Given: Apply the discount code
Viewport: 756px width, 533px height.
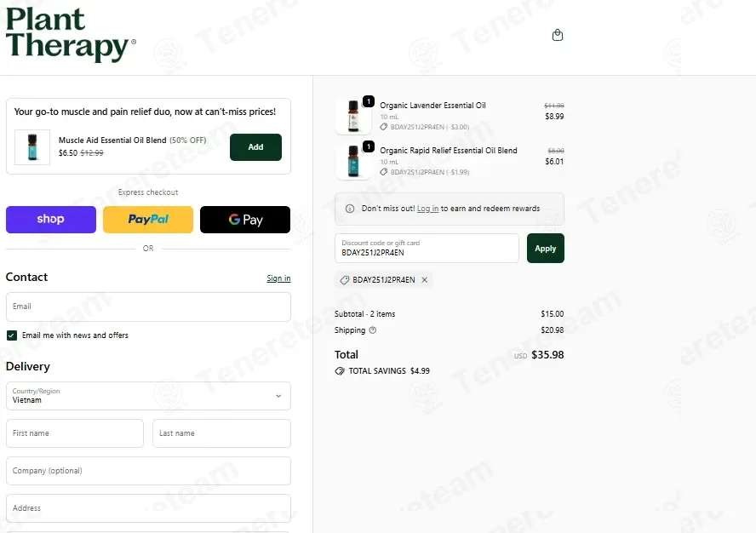Looking at the screenshot, I should pyautogui.click(x=546, y=249).
